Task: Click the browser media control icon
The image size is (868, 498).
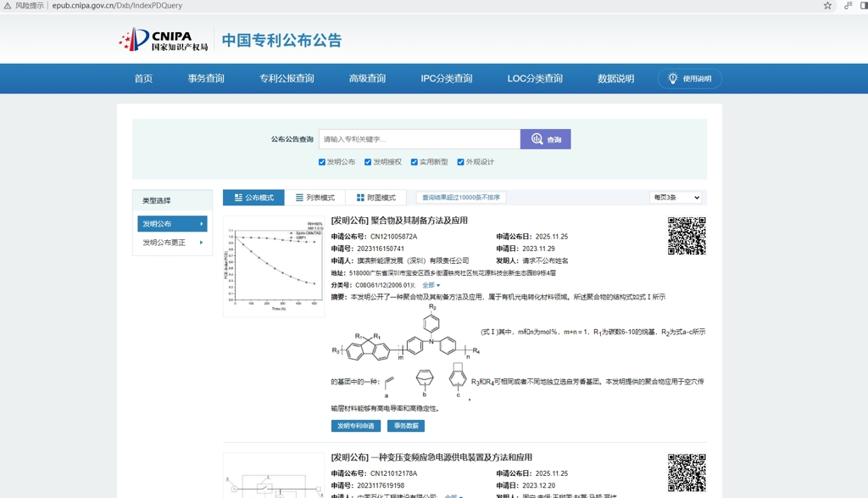Action: click(848, 6)
